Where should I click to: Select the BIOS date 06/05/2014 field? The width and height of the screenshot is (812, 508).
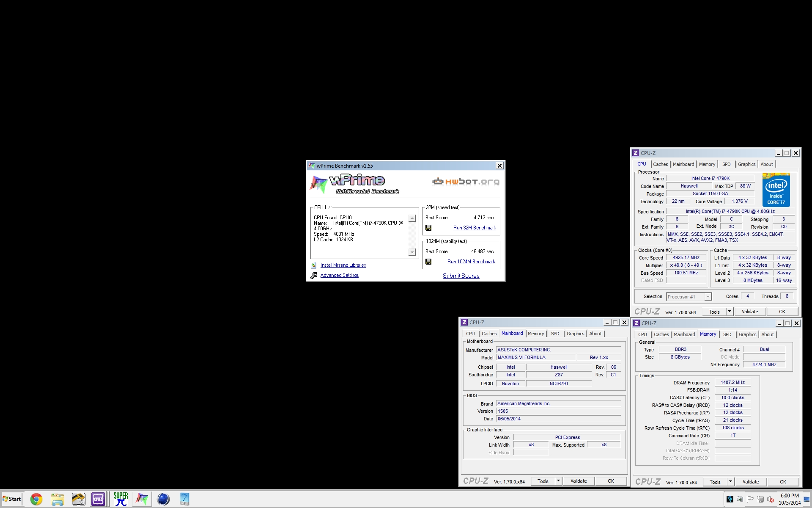[x=558, y=419]
